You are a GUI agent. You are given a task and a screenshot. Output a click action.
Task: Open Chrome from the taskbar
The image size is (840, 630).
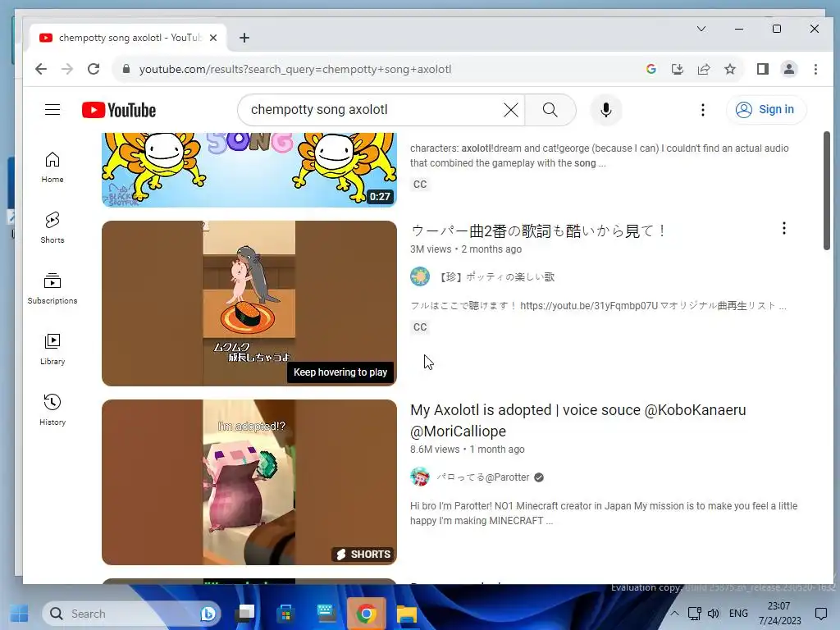pos(366,614)
